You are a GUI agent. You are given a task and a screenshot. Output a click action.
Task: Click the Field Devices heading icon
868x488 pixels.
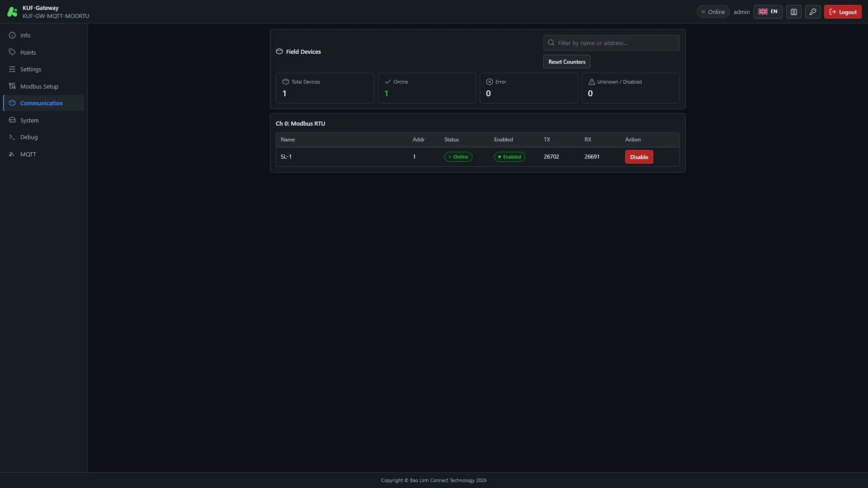point(279,52)
